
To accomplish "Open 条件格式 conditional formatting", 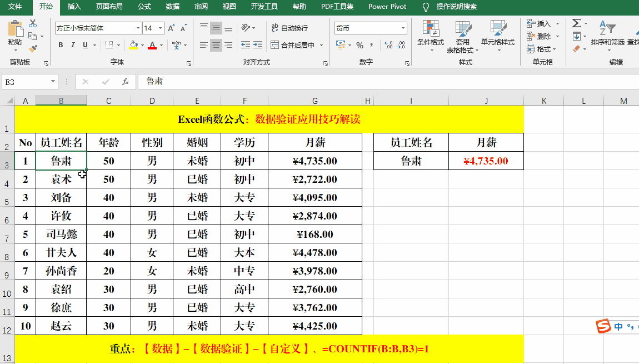I will pos(430,37).
